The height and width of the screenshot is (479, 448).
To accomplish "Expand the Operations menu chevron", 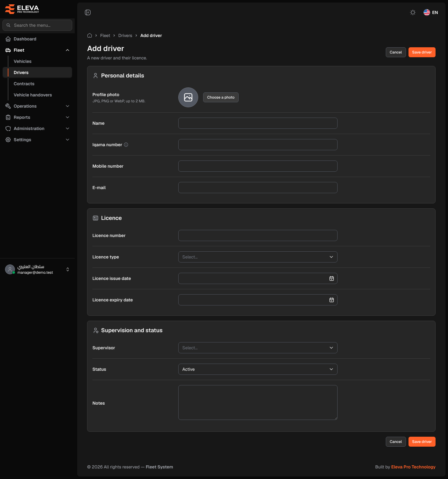I will tap(68, 106).
